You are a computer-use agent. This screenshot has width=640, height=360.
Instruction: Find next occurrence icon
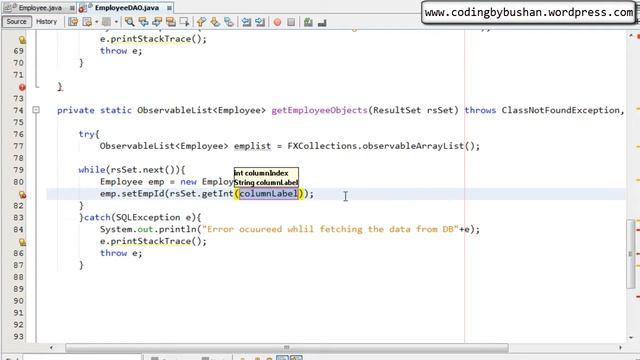(x=157, y=22)
